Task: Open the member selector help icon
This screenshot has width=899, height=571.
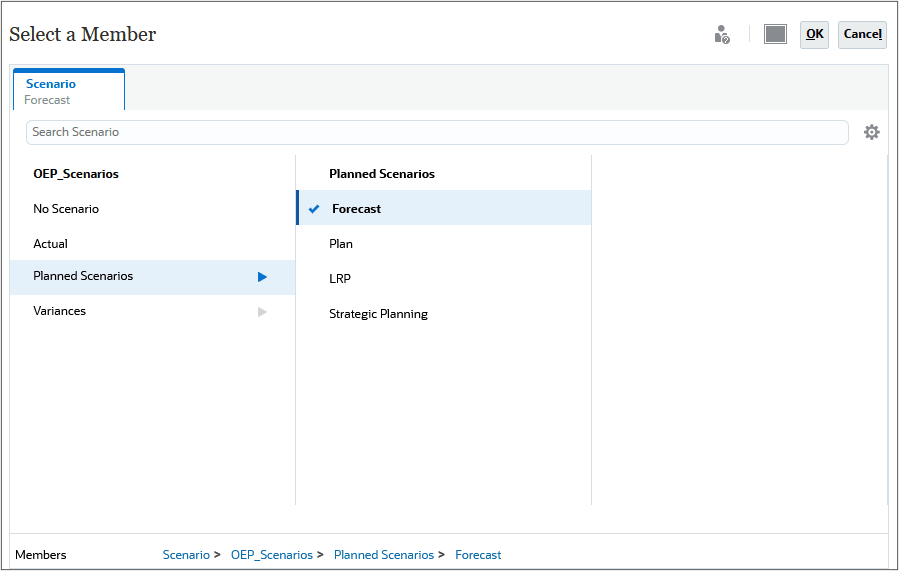Action: 722,34
